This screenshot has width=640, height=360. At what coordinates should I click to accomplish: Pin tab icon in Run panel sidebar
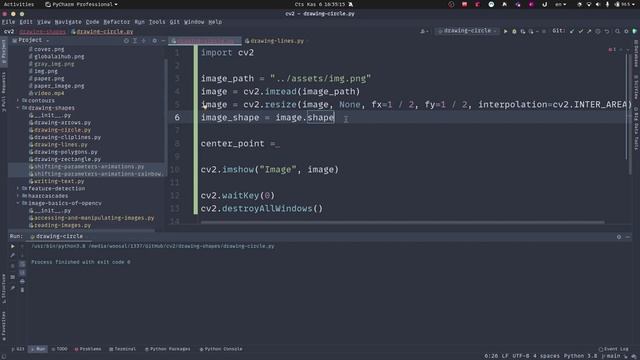click(x=13, y=288)
